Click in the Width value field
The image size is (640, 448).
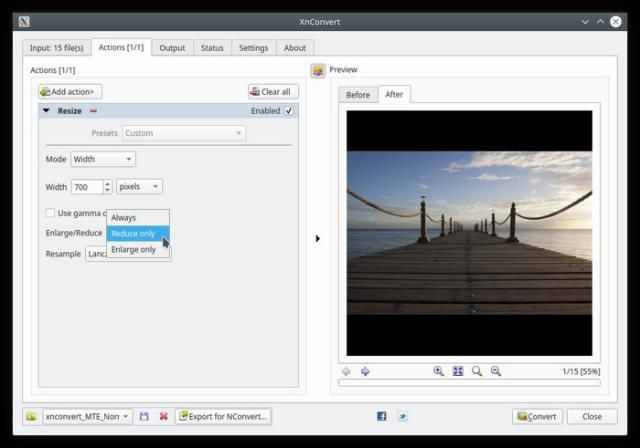(x=85, y=187)
